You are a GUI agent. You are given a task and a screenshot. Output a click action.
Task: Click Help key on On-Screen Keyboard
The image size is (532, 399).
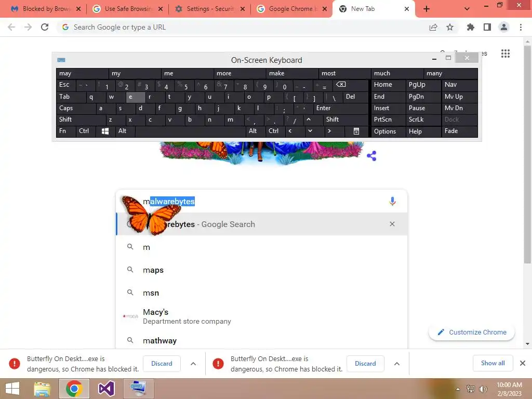coord(423,131)
